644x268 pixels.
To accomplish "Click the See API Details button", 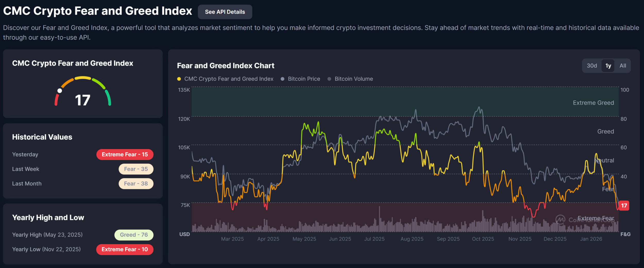I will 225,12.
